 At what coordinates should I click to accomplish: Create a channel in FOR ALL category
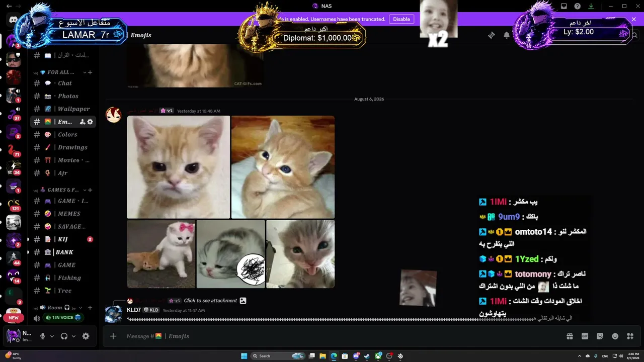tap(90, 72)
